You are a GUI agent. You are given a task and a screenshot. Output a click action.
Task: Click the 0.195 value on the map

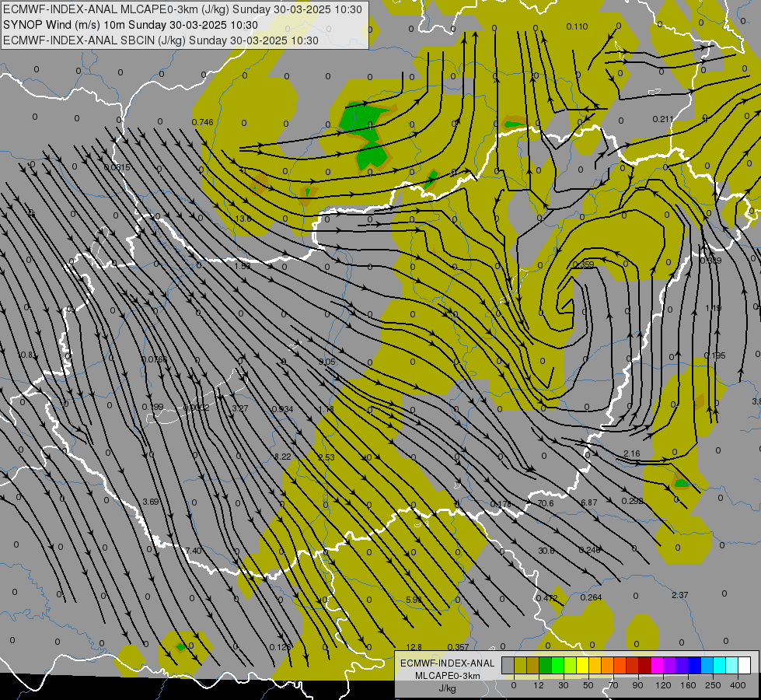tap(715, 355)
